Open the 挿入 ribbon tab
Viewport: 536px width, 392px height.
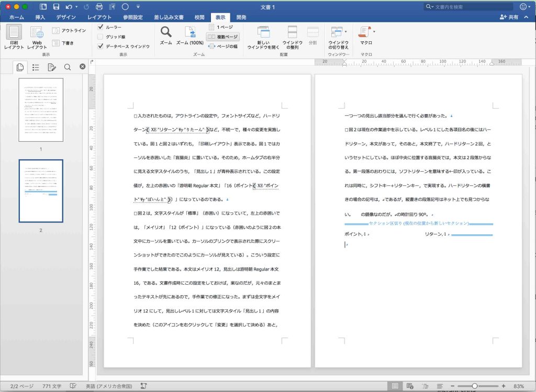coord(40,17)
